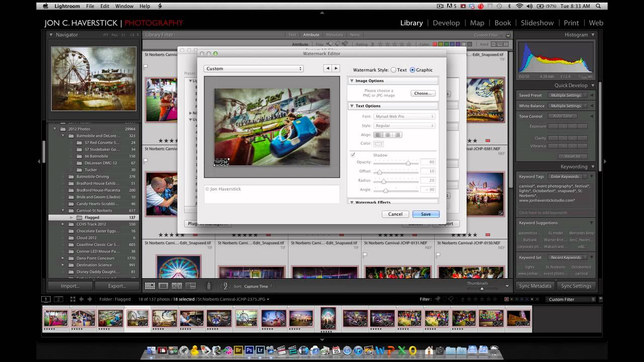644x362 pixels.
Task: Switch to Grid view in toolbar
Action: pyautogui.click(x=150, y=286)
